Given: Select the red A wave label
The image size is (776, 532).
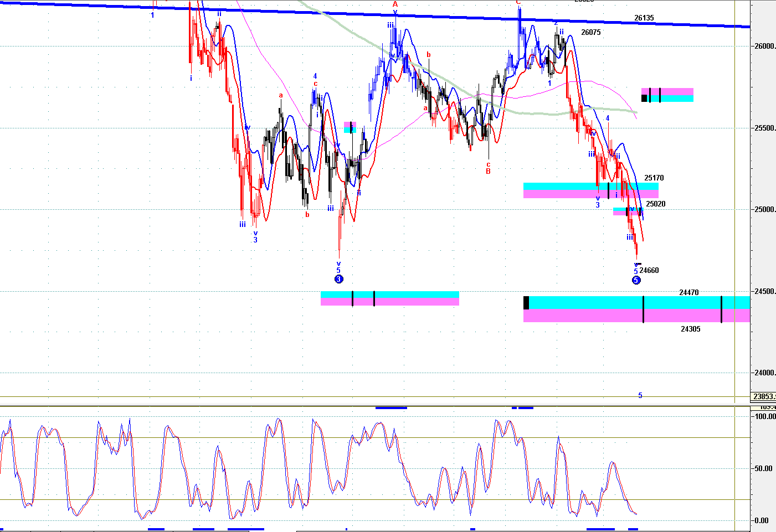Looking at the screenshot, I should pos(395,4).
